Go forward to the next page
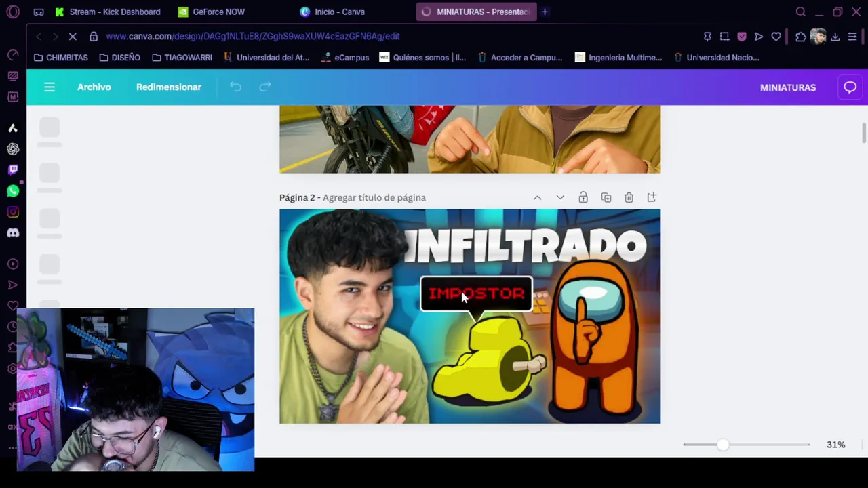 [x=55, y=36]
